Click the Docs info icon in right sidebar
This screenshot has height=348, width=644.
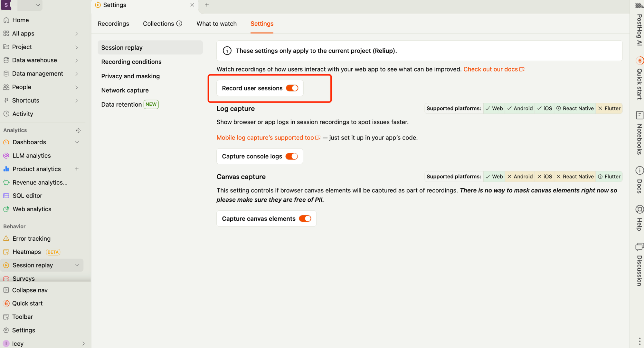tap(639, 170)
